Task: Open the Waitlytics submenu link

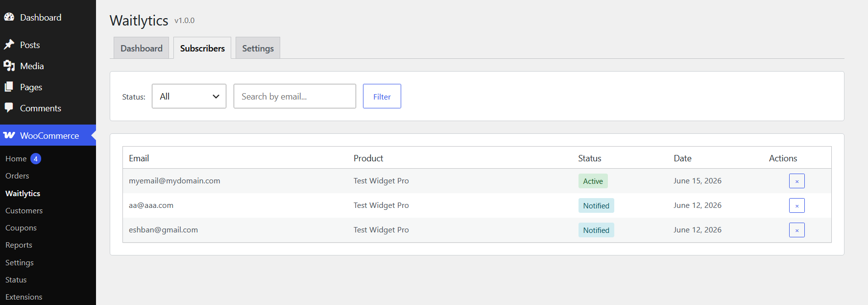Action: (23, 193)
